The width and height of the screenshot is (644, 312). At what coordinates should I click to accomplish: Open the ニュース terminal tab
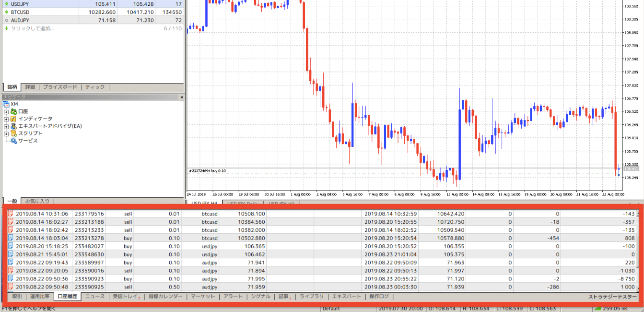coord(95,297)
